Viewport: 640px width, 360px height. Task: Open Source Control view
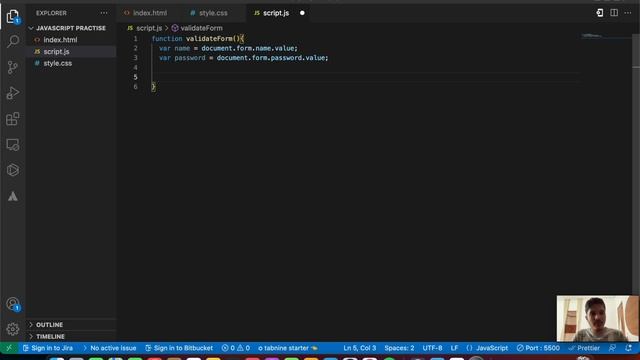(x=13, y=67)
